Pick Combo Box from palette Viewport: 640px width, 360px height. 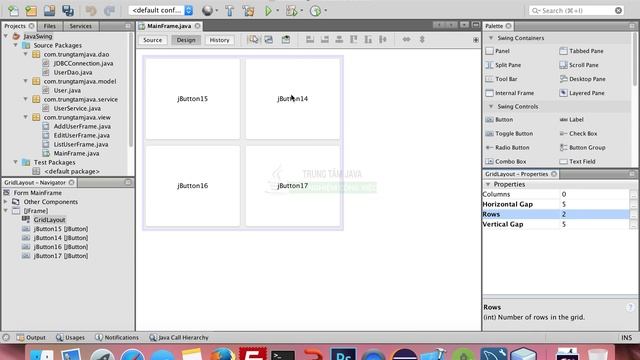click(x=510, y=161)
